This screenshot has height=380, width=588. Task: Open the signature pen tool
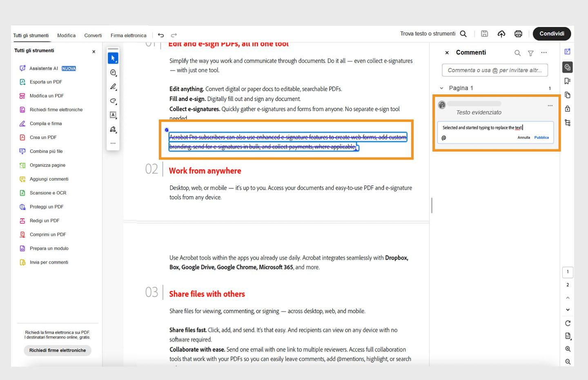click(x=113, y=130)
